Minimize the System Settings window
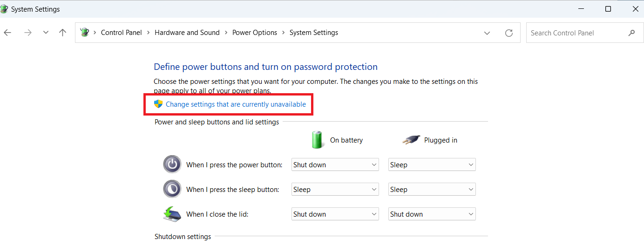Screen dimensions: 644x246 coord(581,9)
